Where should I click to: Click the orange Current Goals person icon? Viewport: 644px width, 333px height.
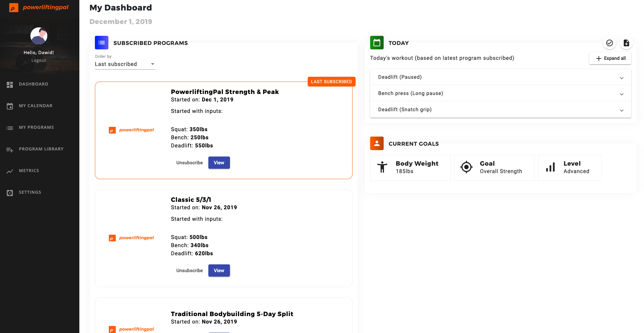click(377, 143)
